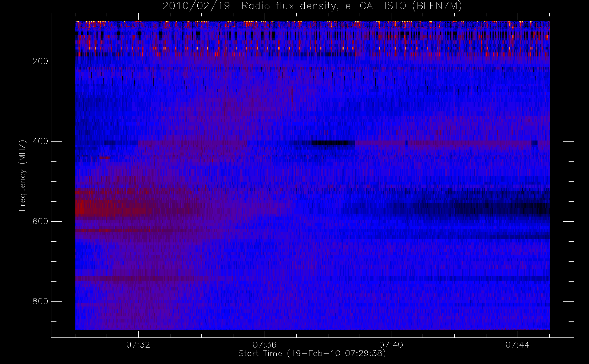The height and width of the screenshot is (364, 589).
Task: Select the 'Frequency (MHZ)' axis label
Action: tap(23, 175)
